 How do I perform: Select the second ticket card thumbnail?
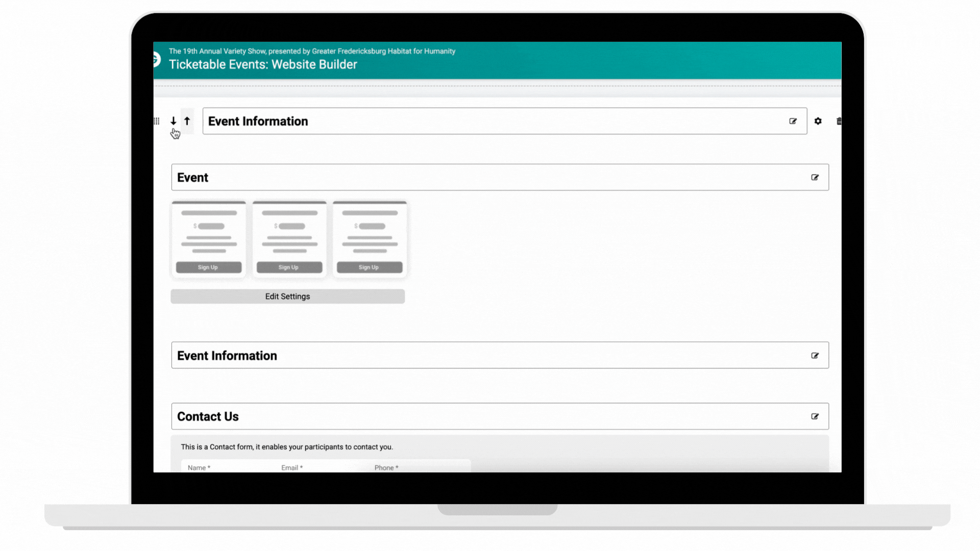[x=289, y=239]
